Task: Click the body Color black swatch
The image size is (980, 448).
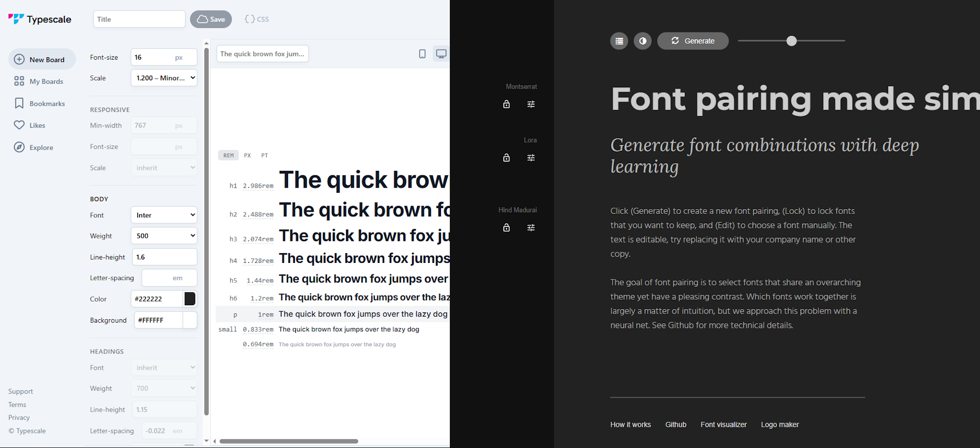Action: tap(190, 299)
